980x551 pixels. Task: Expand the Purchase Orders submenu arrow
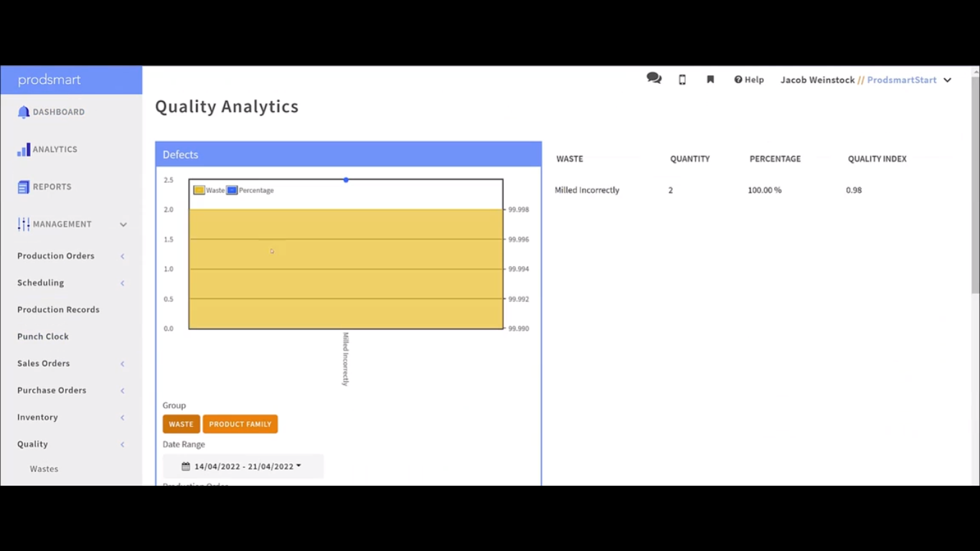[x=123, y=391]
